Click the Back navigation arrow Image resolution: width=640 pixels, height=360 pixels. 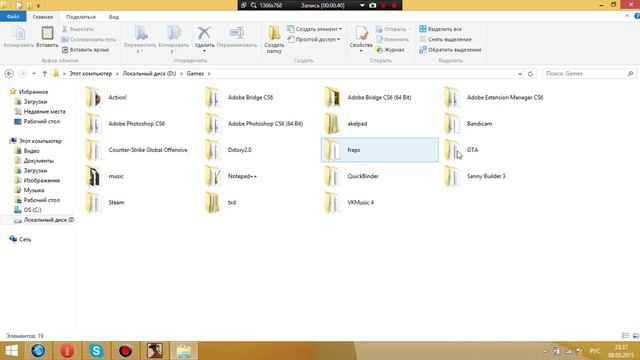pos(9,73)
